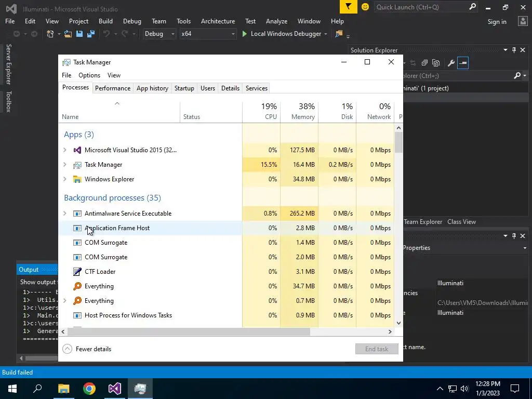532x399 pixels.
Task: Click the Navigate Backward toolbar icon
Action: (x=16, y=34)
